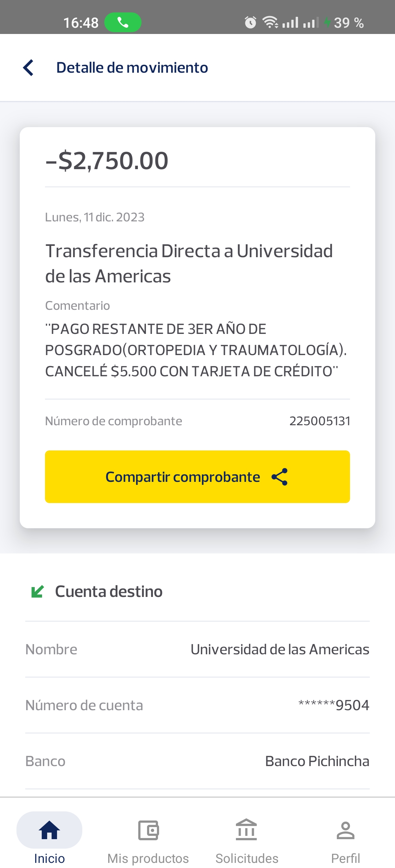Tap the Wi-Fi status icon
The image size is (395, 868).
tap(270, 23)
